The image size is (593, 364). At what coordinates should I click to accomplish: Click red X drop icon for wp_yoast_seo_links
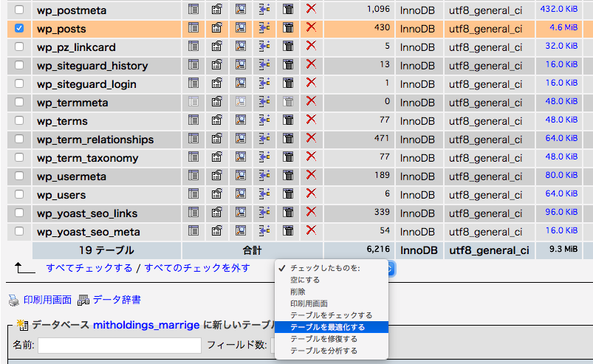(311, 213)
